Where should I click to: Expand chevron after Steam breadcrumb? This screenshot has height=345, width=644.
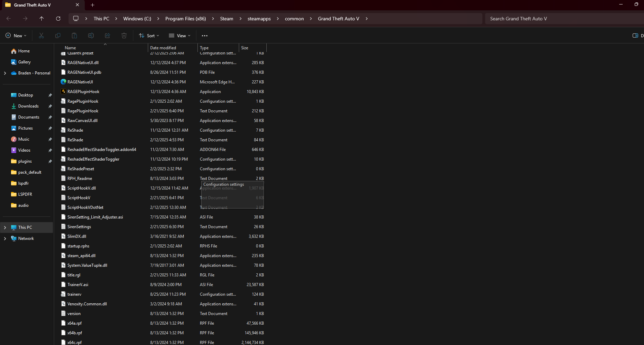tap(241, 19)
